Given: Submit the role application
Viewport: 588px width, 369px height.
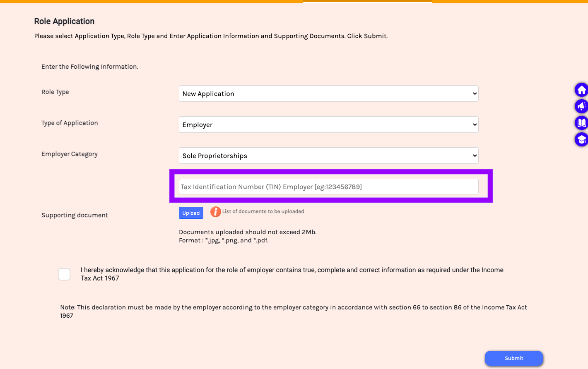Looking at the screenshot, I should click(x=514, y=358).
